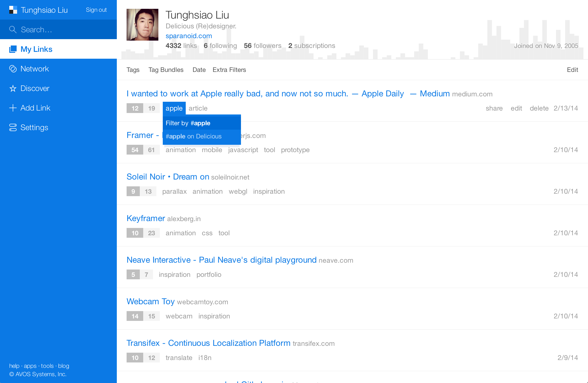Click the 14 count on Webcam Toy

point(135,316)
